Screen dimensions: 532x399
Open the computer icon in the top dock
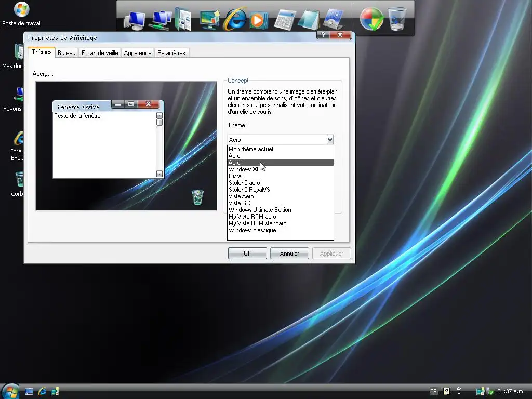(135, 20)
